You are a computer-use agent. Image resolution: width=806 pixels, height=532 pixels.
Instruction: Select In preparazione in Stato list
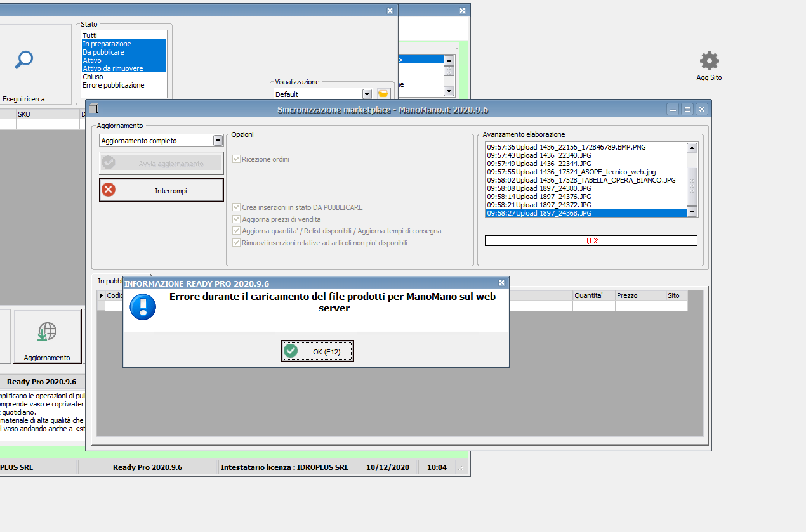124,44
